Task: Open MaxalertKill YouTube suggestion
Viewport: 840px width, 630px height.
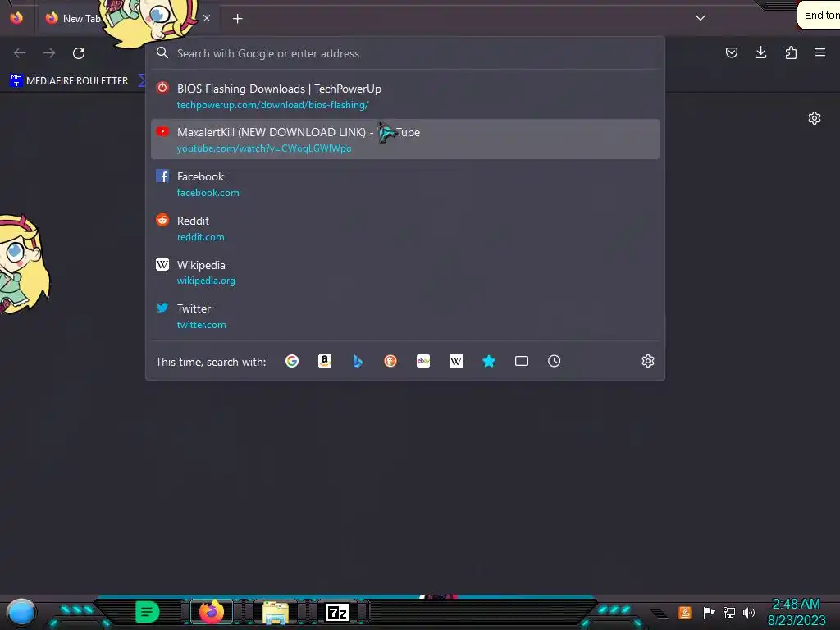Action: tap(405, 139)
